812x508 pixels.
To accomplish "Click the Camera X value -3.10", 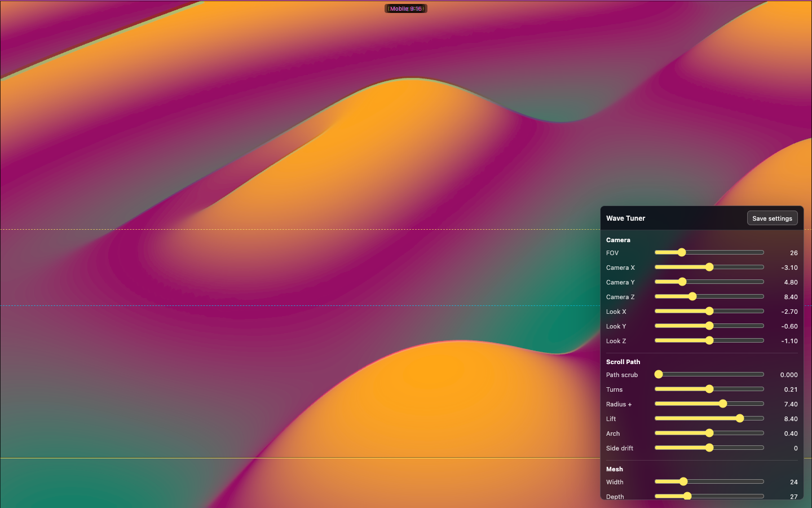I will 789,268.
